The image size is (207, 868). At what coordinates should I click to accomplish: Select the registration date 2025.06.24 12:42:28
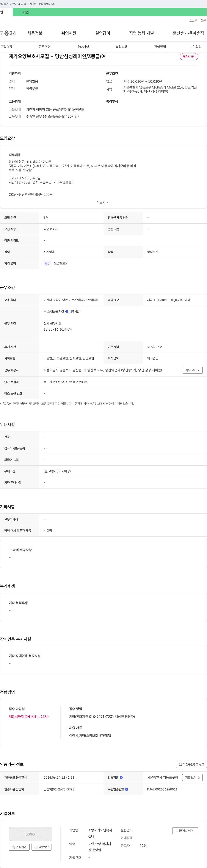click(59, 777)
